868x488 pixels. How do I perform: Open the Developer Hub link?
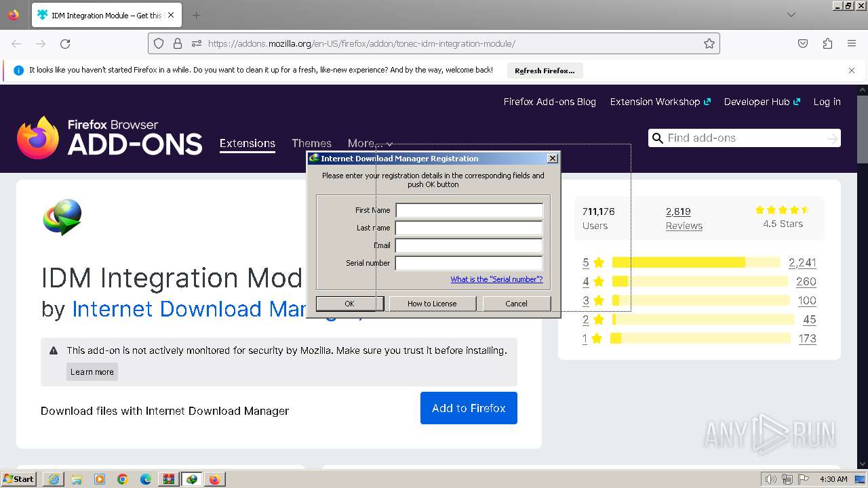pos(762,102)
